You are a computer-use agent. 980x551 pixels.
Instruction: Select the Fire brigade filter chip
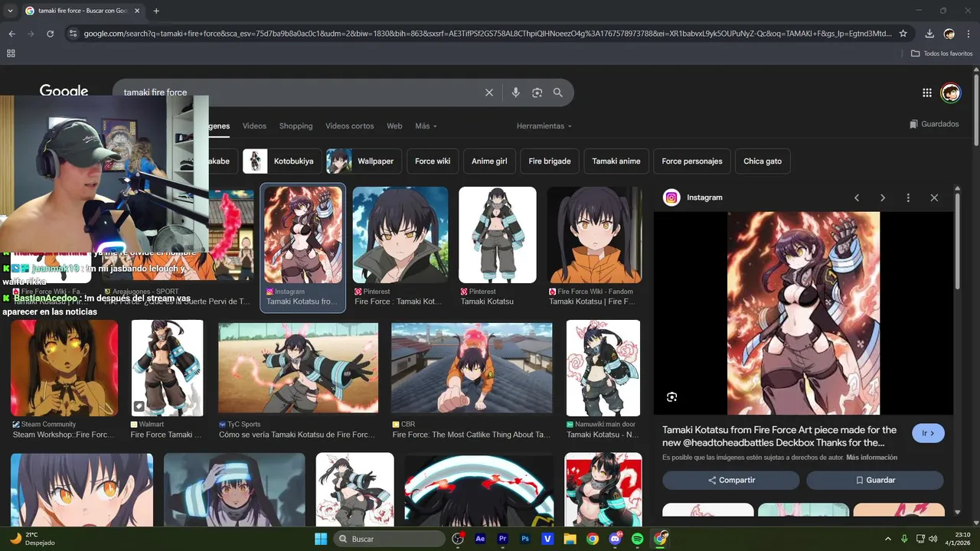pyautogui.click(x=550, y=161)
